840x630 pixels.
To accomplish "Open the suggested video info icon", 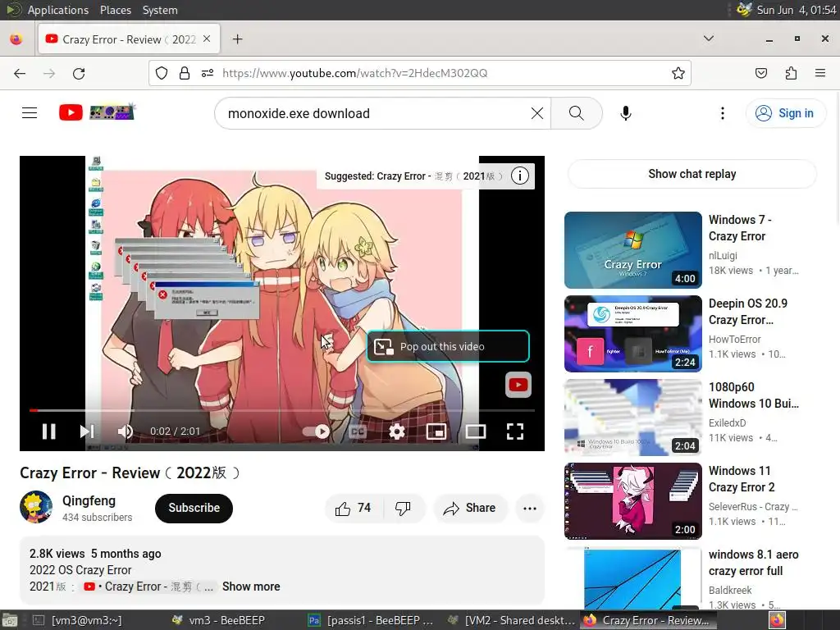I will (x=519, y=176).
